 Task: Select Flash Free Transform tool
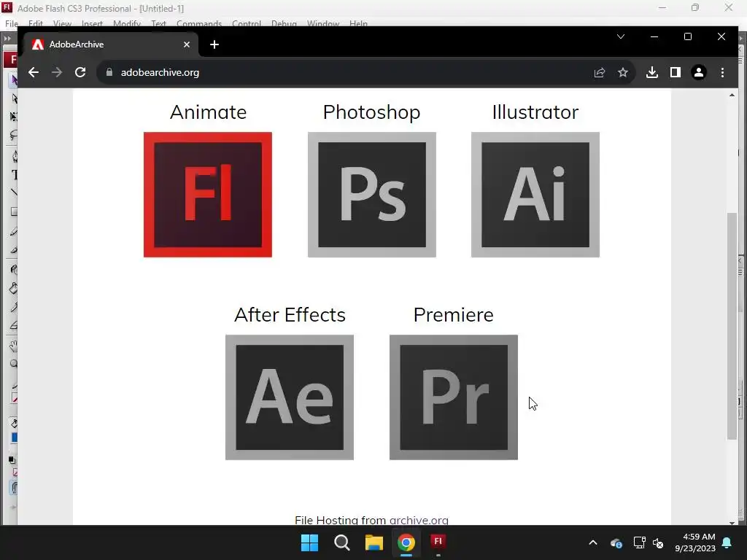[14, 117]
